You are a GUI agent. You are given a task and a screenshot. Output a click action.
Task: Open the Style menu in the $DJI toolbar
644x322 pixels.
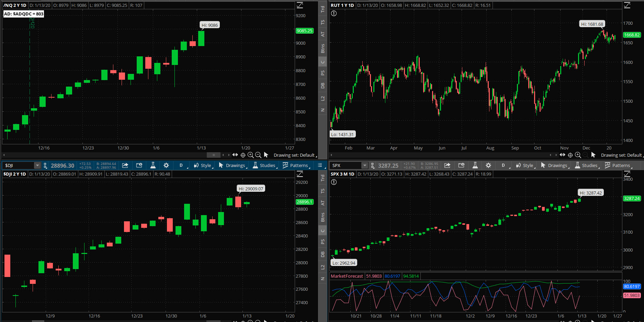point(203,165)
